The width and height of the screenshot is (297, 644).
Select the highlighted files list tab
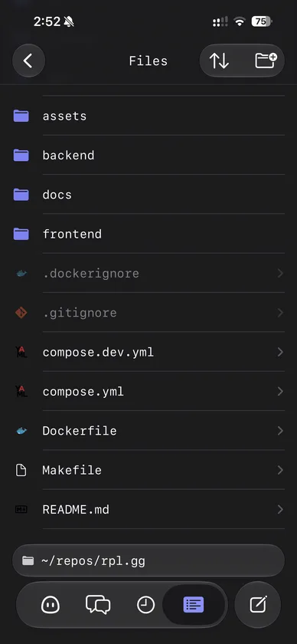point(194,605)
